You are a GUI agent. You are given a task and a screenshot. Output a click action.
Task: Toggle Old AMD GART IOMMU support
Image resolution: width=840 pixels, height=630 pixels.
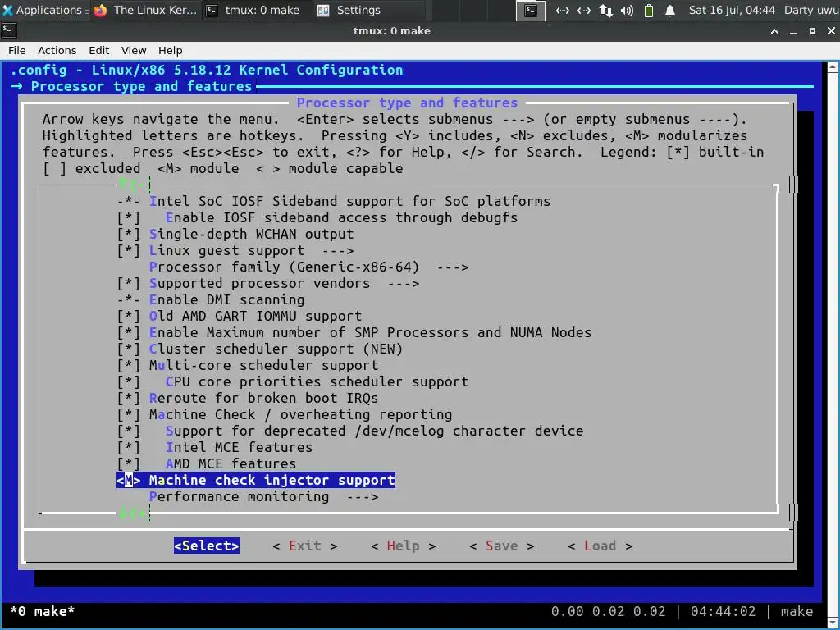coord(240,316)
